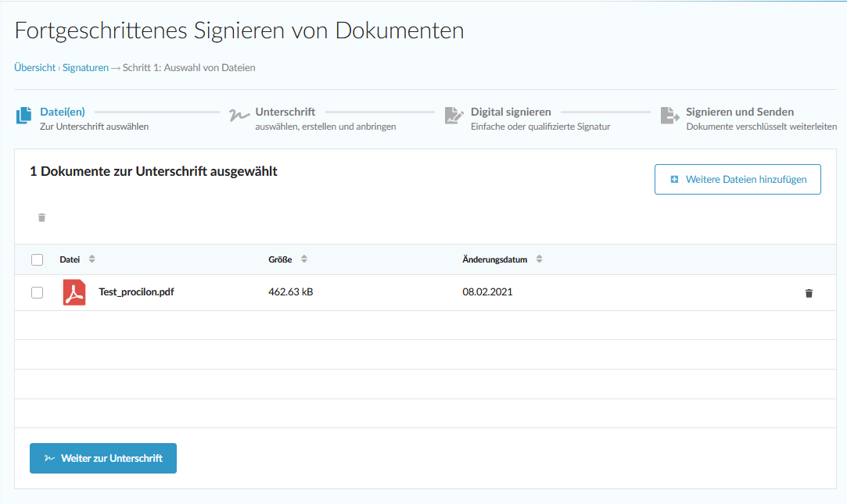Sort by Änderungsdatum column arrows
This screenshot has width=847, height=504.
click(539, 259)
